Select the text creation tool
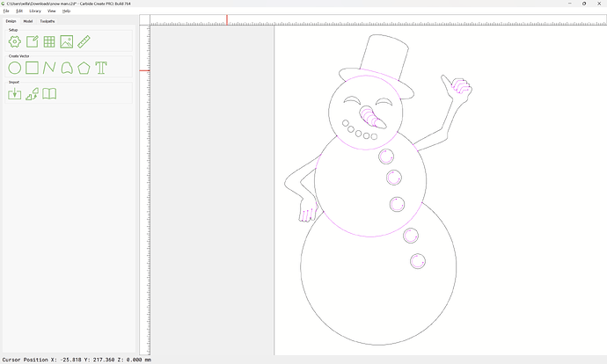This screenshot has width=607, height=364. pos(101,68)
